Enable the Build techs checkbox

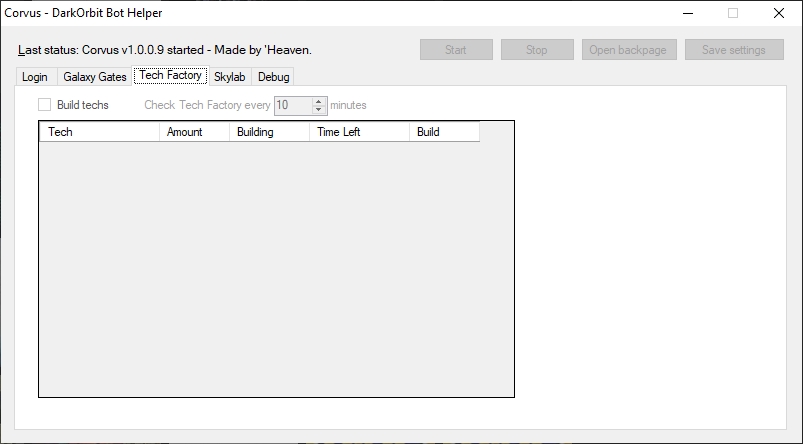tap(45, 104)
